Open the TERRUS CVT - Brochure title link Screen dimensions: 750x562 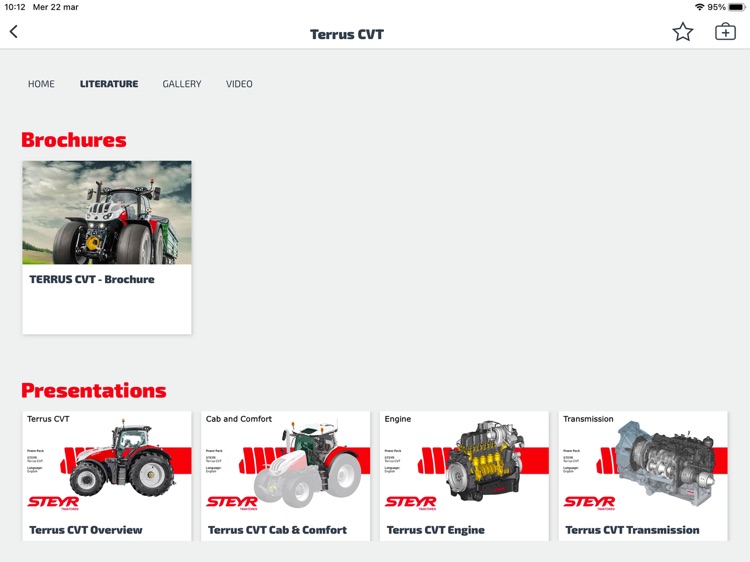click(92, 279)
